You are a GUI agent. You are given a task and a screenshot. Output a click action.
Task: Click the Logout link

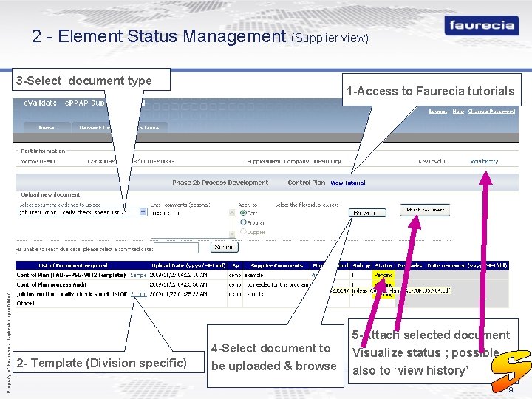(x=437, y=112)
